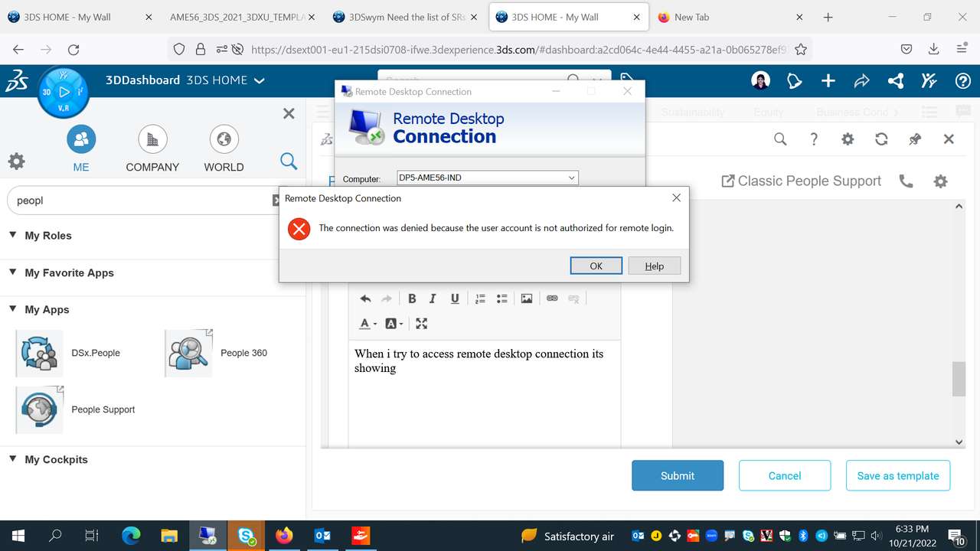
Task: Toggle bold formatting in the editor
Action: (412, 298)
